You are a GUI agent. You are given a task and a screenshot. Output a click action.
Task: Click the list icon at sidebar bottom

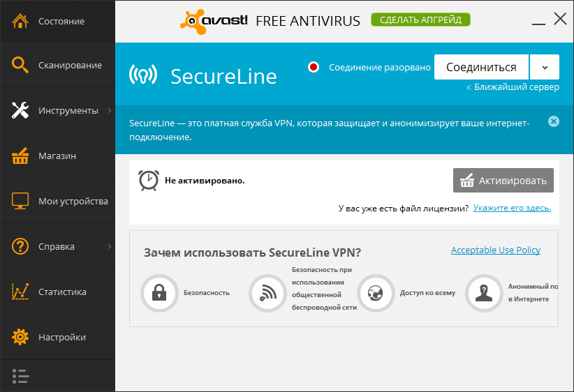20,376
